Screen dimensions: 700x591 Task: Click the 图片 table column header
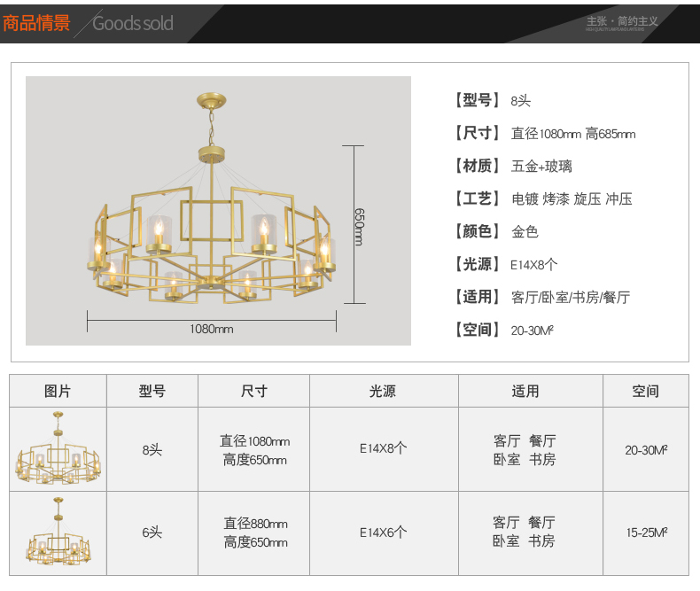pyautogui.click(x=58, y=391)
